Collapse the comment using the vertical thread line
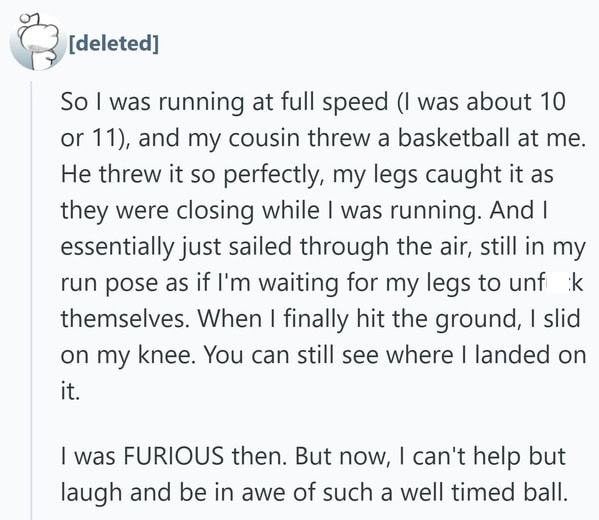The width and height of the screenshot is (599, 520). point(31,300)
